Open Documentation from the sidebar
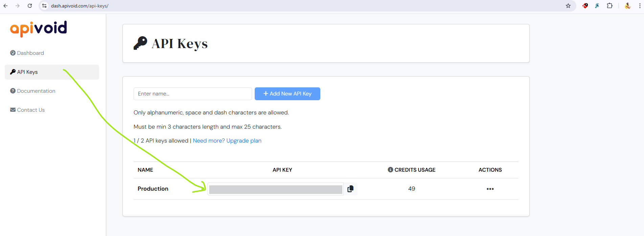644x236 pixels. pos(36,91)
